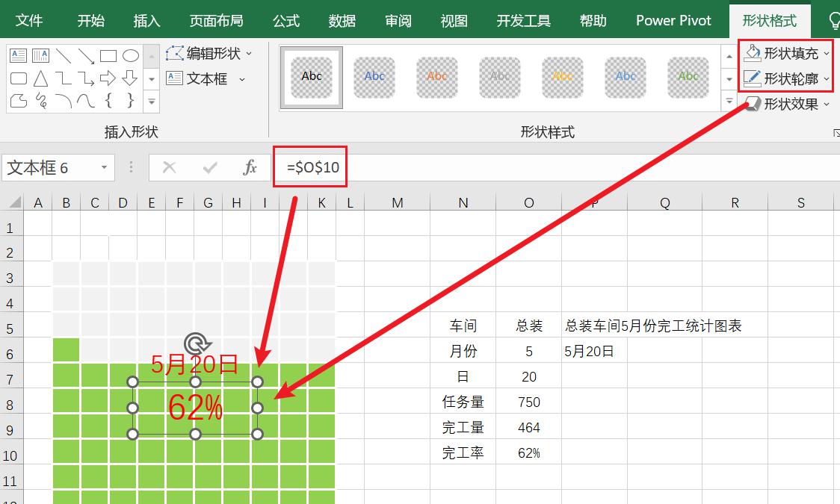Click the 任务量 label cell
The height and width of the screenshot is (504, 840).
463,402
